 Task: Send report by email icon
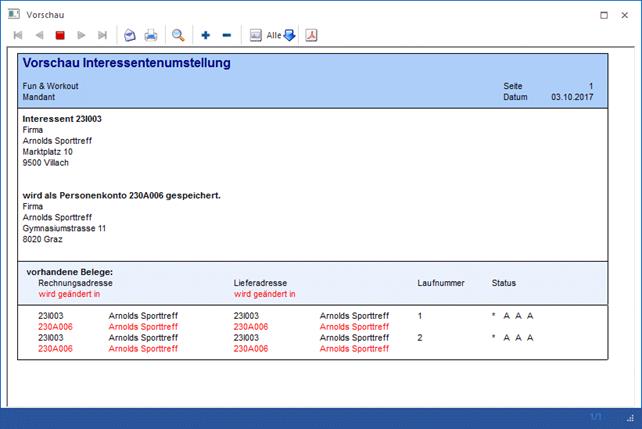pyautogui.click(x=130, y=35)
